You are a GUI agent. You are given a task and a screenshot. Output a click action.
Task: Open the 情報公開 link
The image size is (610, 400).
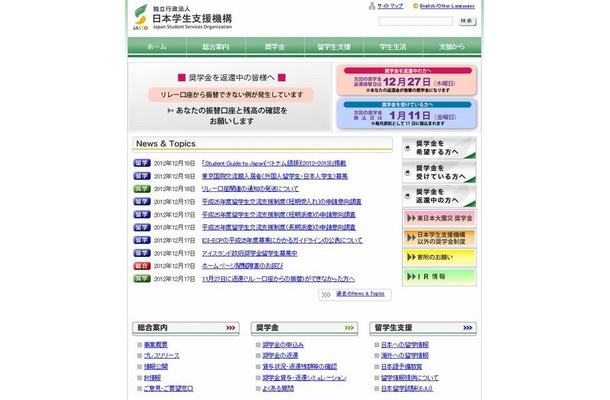click(156, 367)
